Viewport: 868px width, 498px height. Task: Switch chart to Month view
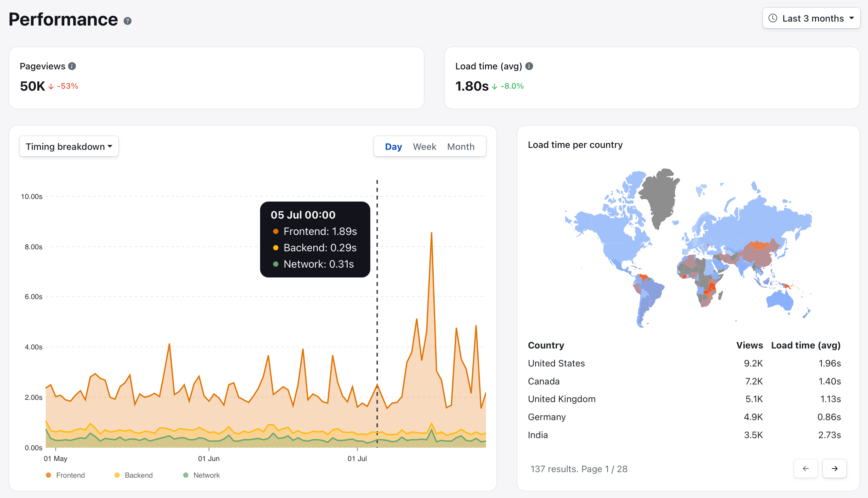click(x=461, y=146)
